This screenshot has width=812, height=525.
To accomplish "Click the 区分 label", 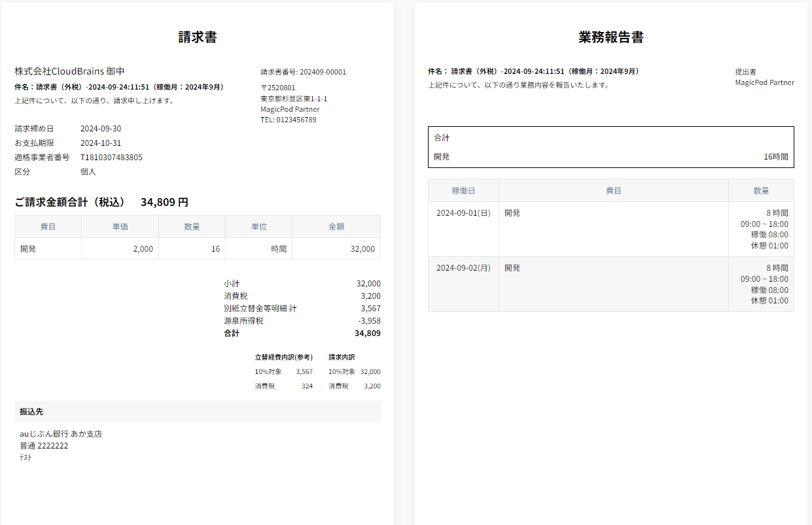I will [22, 172].
